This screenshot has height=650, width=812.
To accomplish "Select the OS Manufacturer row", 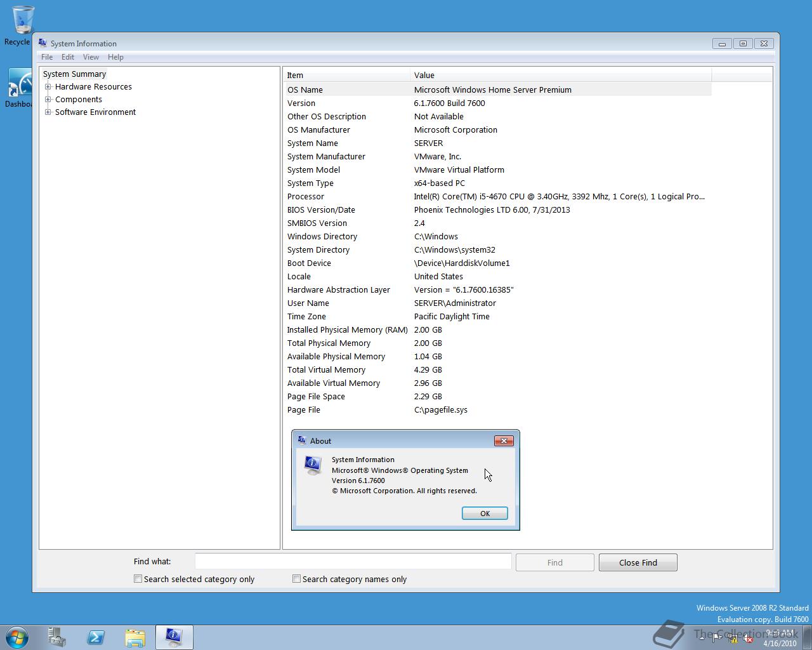I will click(497, 129).
